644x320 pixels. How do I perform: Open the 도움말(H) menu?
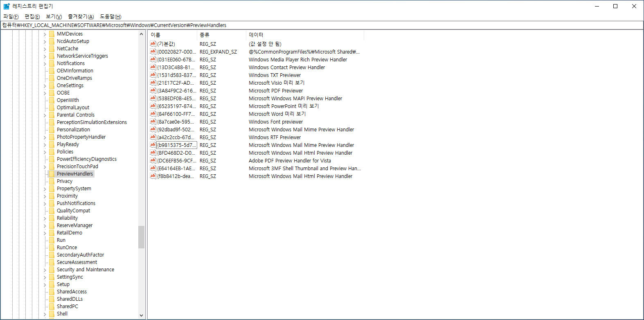(x=110, y=16)
